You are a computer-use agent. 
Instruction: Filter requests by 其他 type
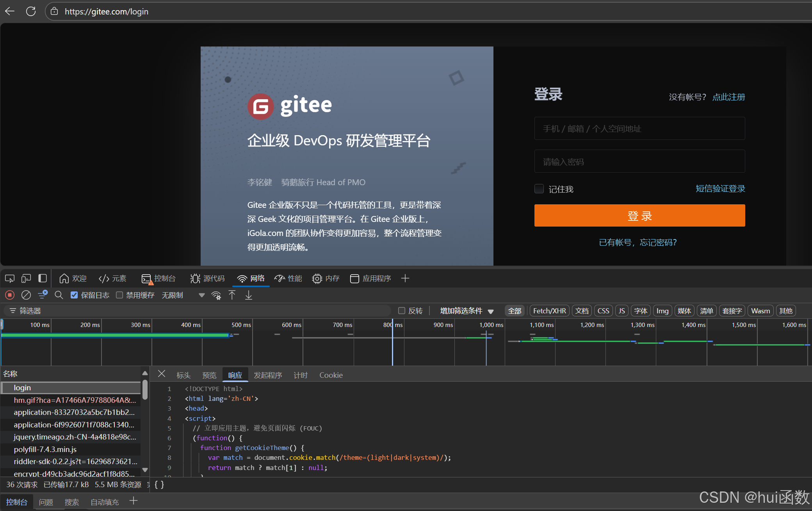pyautogui.click(x=785, y=311)
